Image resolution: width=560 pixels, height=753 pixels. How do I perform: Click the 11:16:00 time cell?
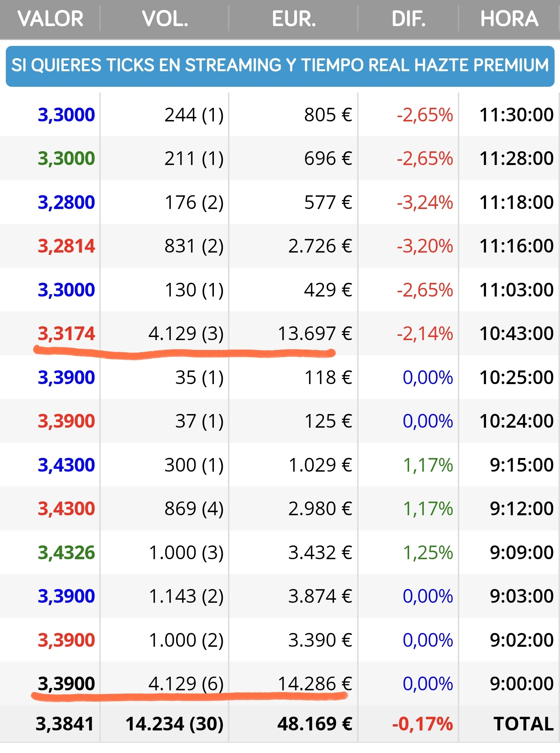[516, 246]
